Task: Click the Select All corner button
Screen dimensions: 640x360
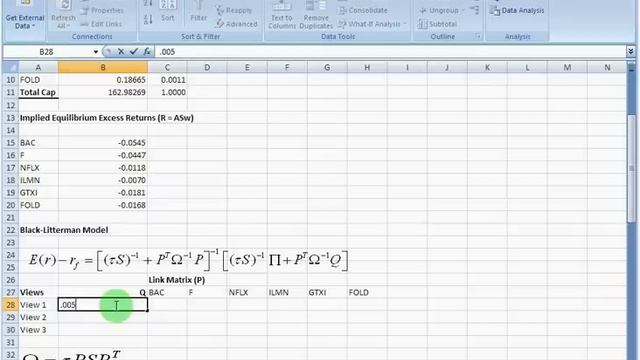Action: pos(10,67)
